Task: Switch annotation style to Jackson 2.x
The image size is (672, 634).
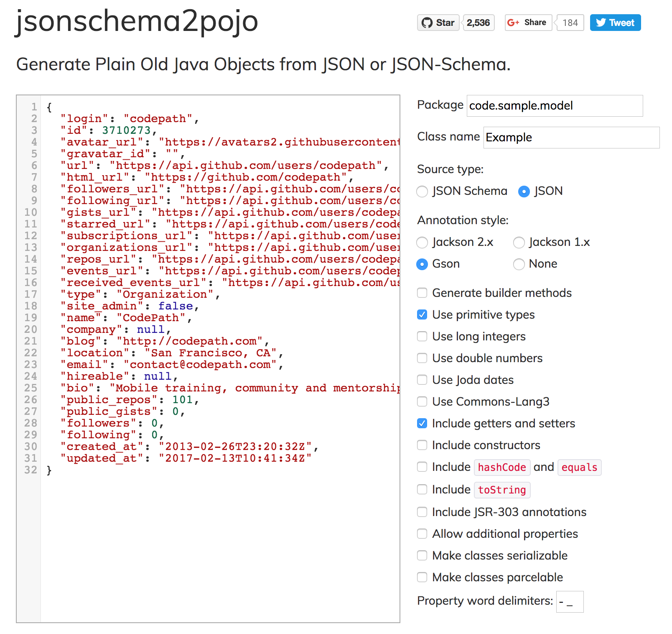Action: coord(422,243)
